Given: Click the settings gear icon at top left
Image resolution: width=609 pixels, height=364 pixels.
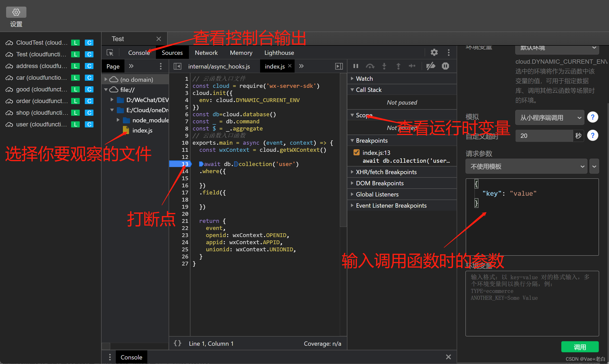Looking at the screenshot, I should coord(16,12).
